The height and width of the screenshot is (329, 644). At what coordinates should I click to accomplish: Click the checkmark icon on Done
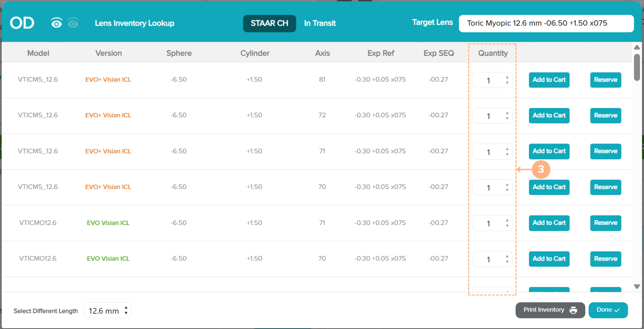tap(617, 310)
